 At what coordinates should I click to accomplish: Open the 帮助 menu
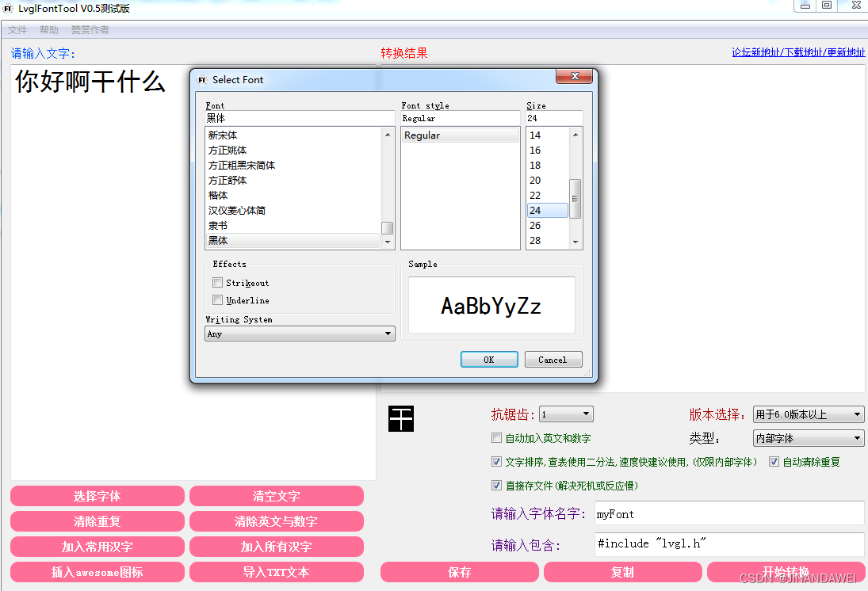coord(48,30)
